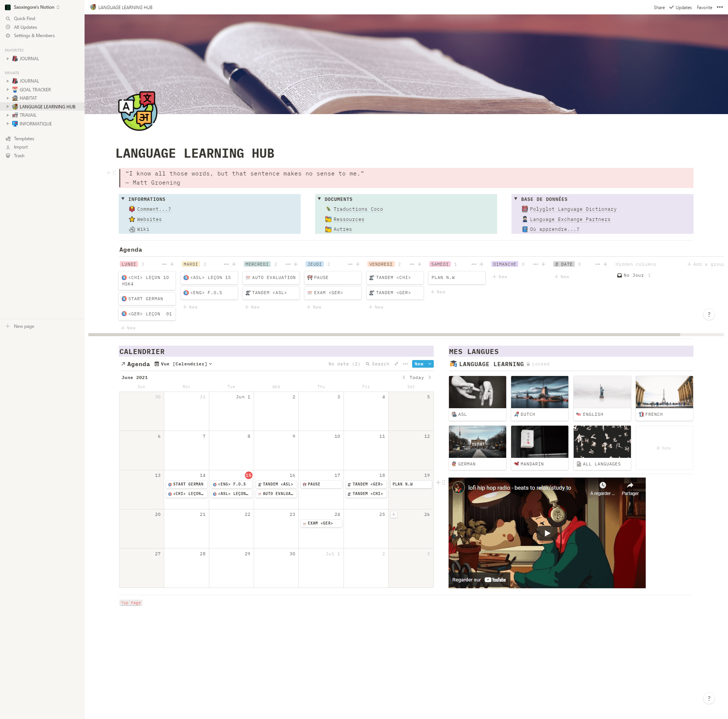
Task: Open All Updates in sidebar
Action: [x=25, y=27]
